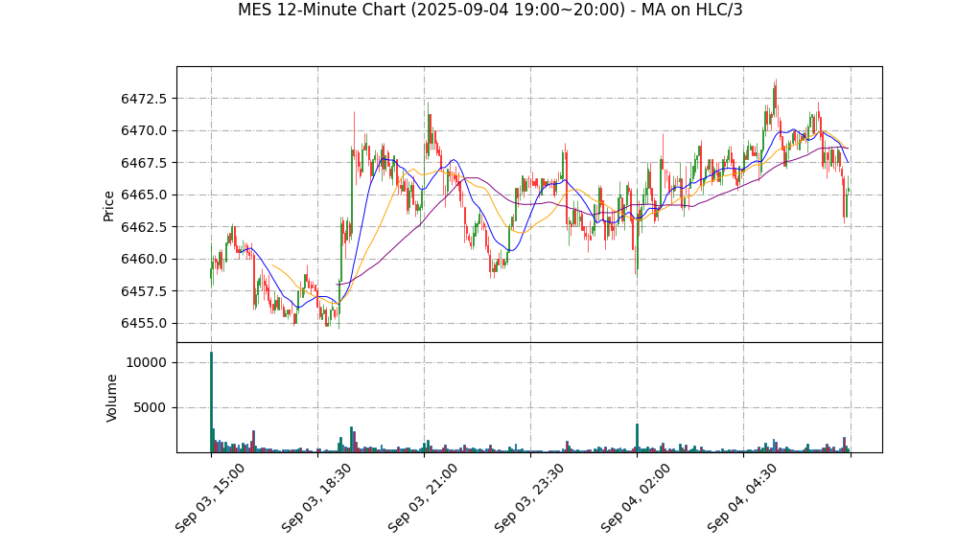Click the 5000 volume axis label
980x551 pixels.
pyautogui.click(x=150, y=408)
